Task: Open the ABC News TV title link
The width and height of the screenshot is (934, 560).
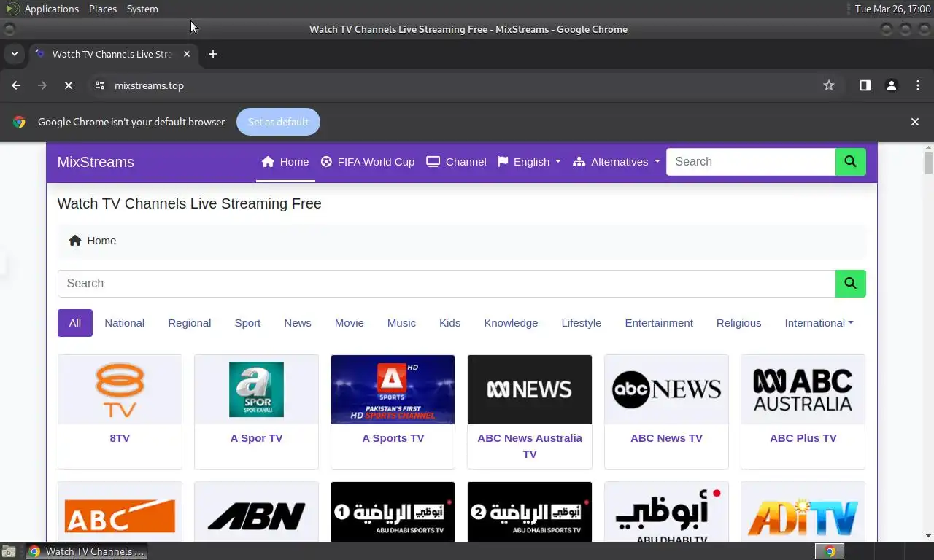Action: click(666, 438)
